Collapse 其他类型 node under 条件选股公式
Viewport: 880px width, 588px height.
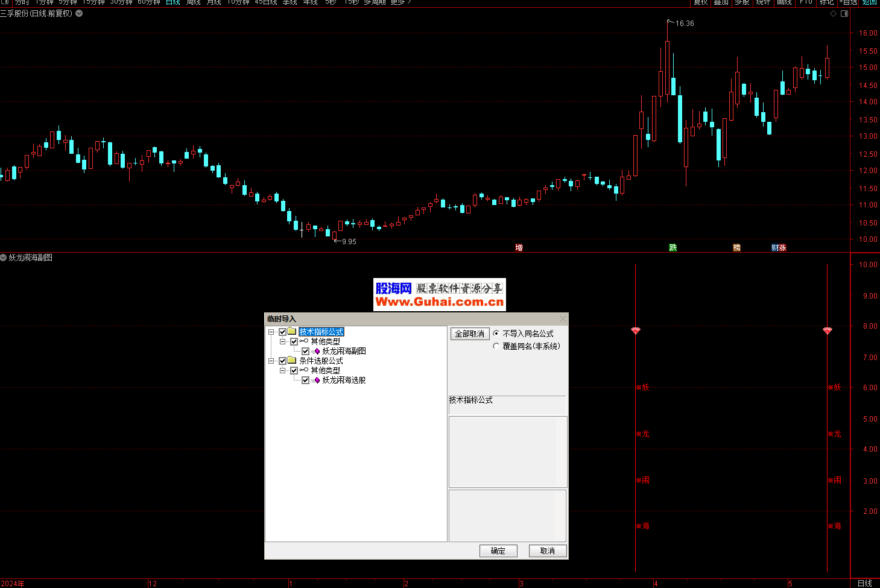click(283, 370)
